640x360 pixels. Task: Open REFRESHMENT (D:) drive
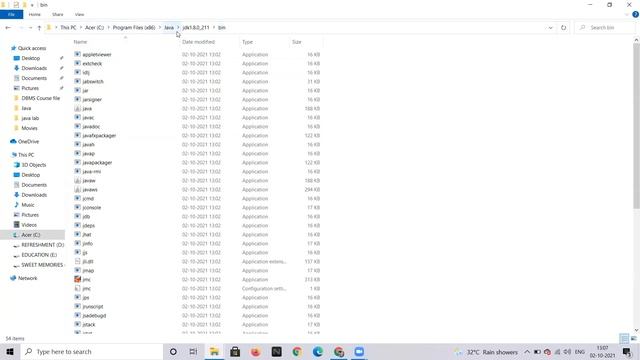(x=42, y=245)
